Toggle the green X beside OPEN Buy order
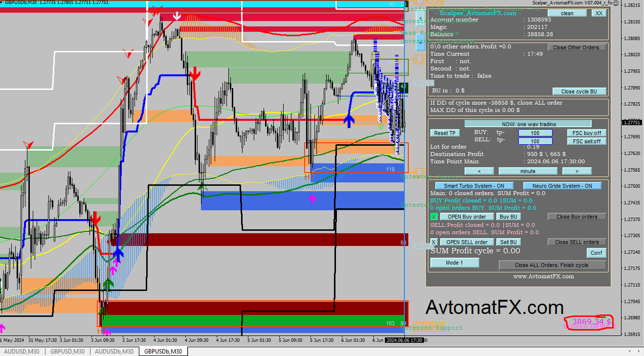644x356 pixels. [434, 217]
